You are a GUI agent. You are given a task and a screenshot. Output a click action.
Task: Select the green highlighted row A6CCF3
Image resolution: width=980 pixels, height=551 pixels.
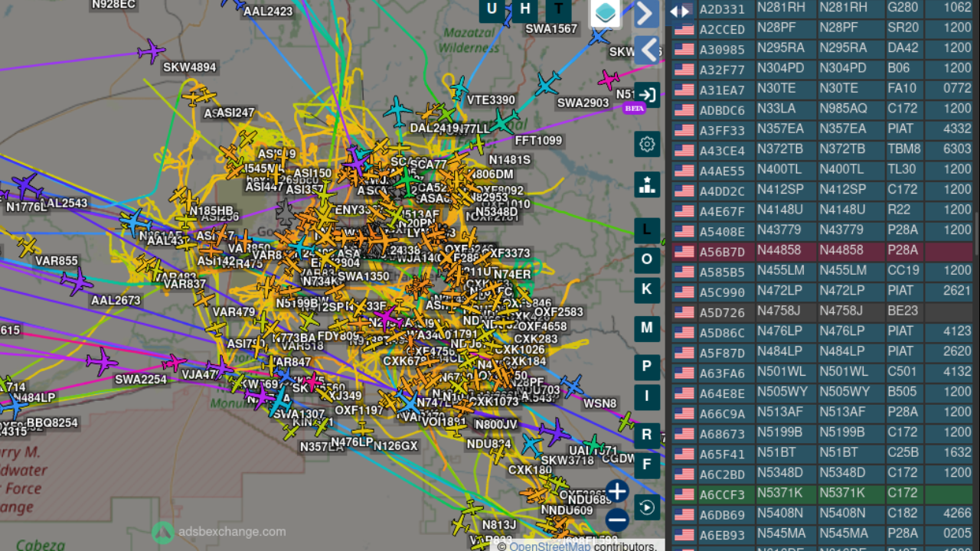point(822,494)
